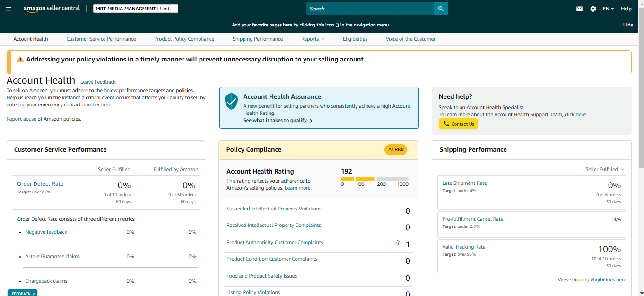Click the warning icon beside Product Authenticity count
Screen dimensions: 644x296
[398, 244]
